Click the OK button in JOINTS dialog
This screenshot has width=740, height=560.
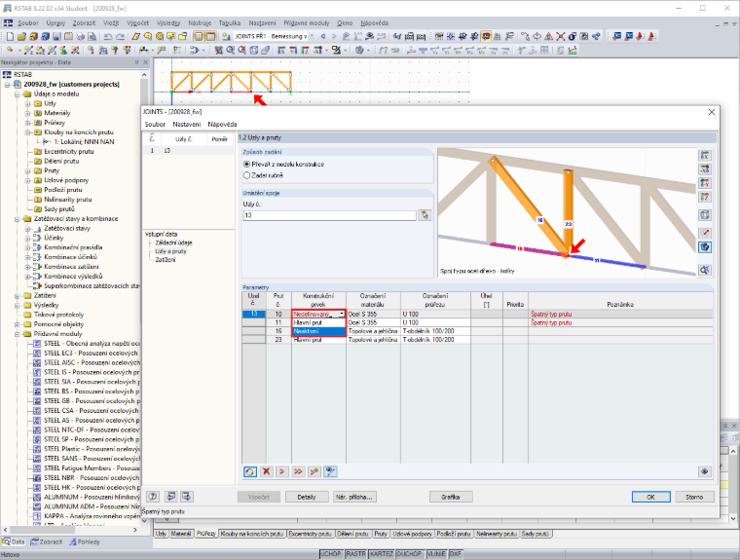point(650,497)
